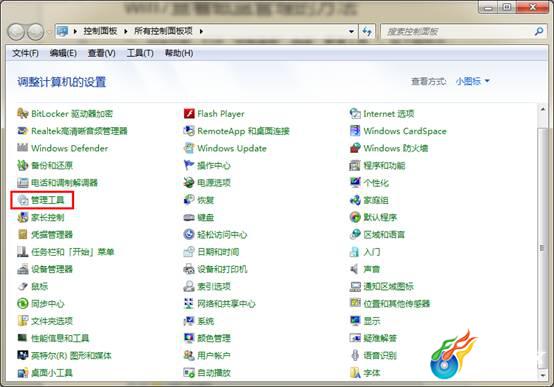Viewport: 554px width, 387px height.
Task: Open the 工具(T) menu
Action: (140, 53)
